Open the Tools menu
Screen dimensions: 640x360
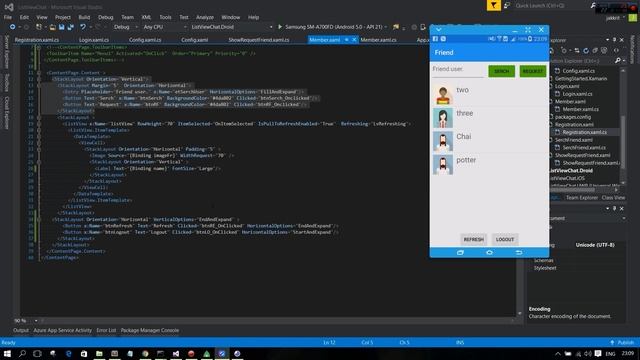(165, 17)
